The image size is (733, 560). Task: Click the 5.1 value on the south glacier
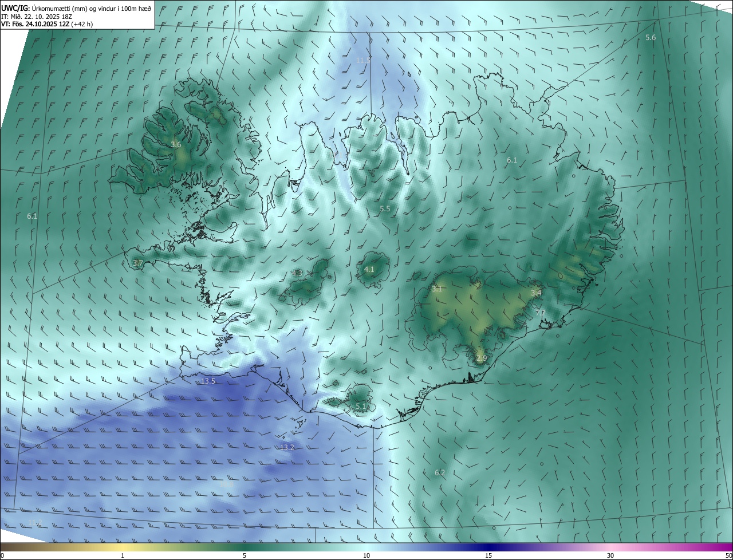[361, 406]
